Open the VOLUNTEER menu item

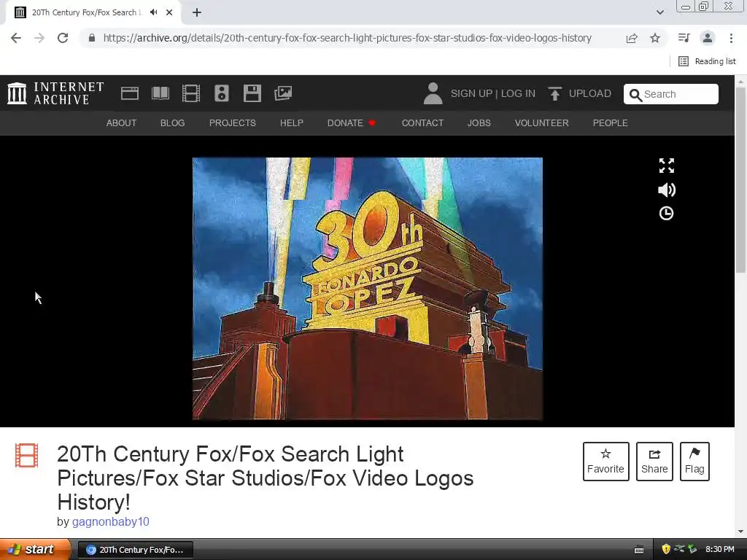(542, 123)
